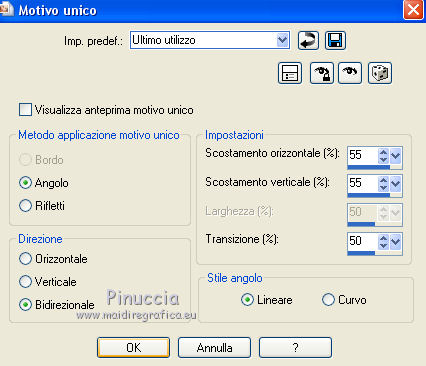Image resolution: width=426 pixels, height=366 pixels.
Task: Toggle the dialog layout panel icon
Action: coord(290,73)
